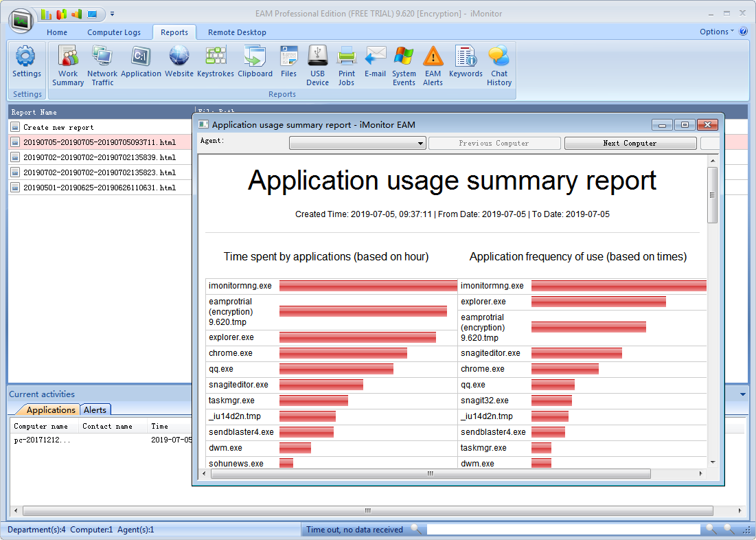Click the green bar chart quick access icon

[x=46, y=14]
